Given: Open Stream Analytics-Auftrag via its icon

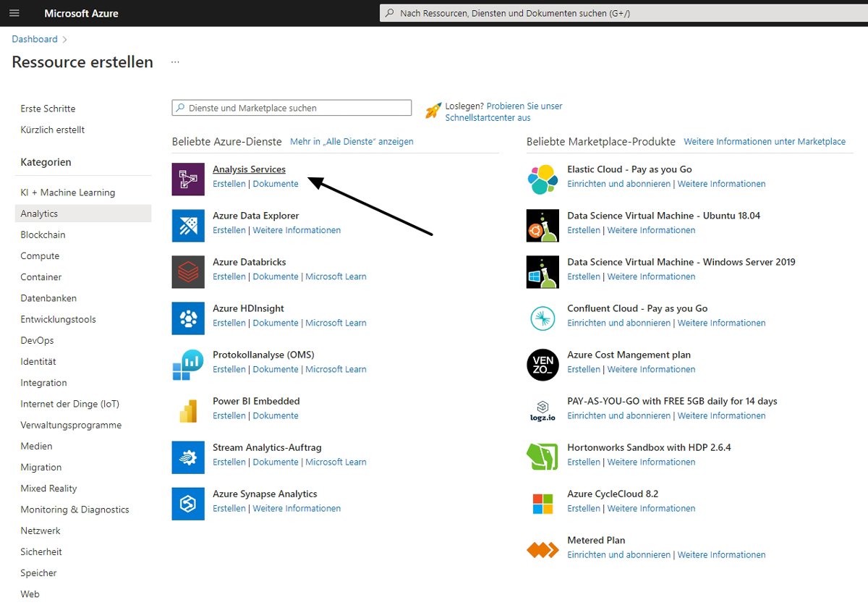Looking at the screenshot, I should click(187, 457).
